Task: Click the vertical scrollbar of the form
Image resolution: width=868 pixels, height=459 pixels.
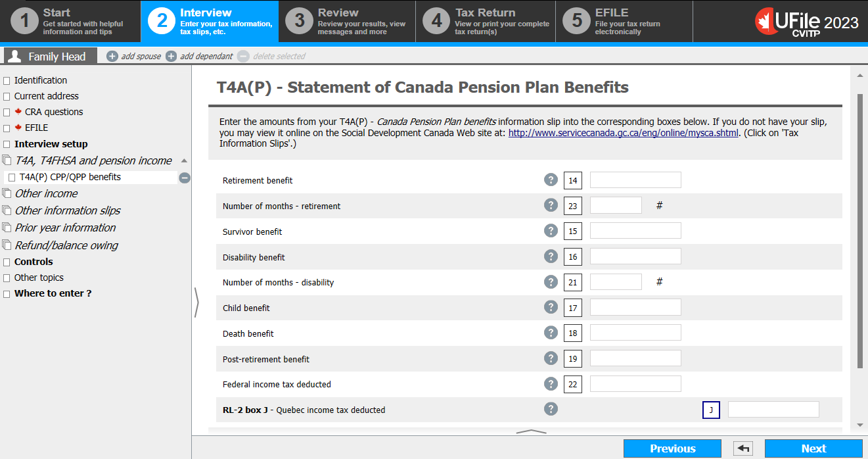Action: point(860,230)
